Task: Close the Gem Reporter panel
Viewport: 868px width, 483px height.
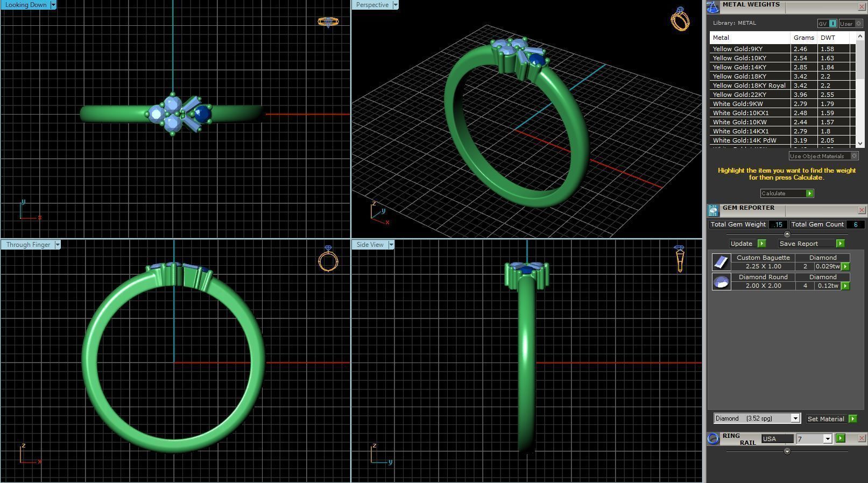Action: tap(862, 210)
